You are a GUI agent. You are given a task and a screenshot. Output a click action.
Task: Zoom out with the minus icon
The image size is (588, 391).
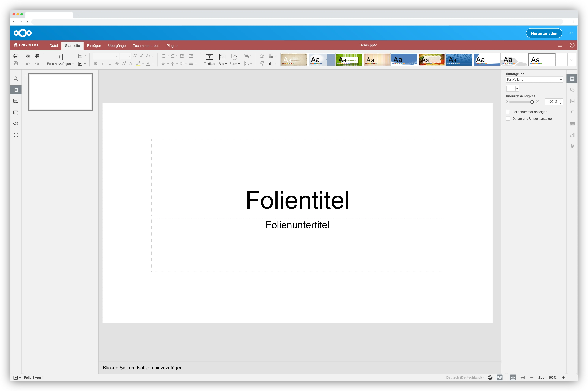point(532,378)
